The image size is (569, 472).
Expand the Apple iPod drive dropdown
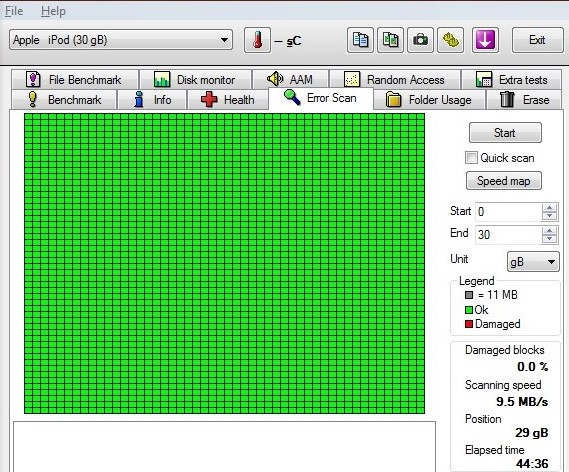pos(224,40)
